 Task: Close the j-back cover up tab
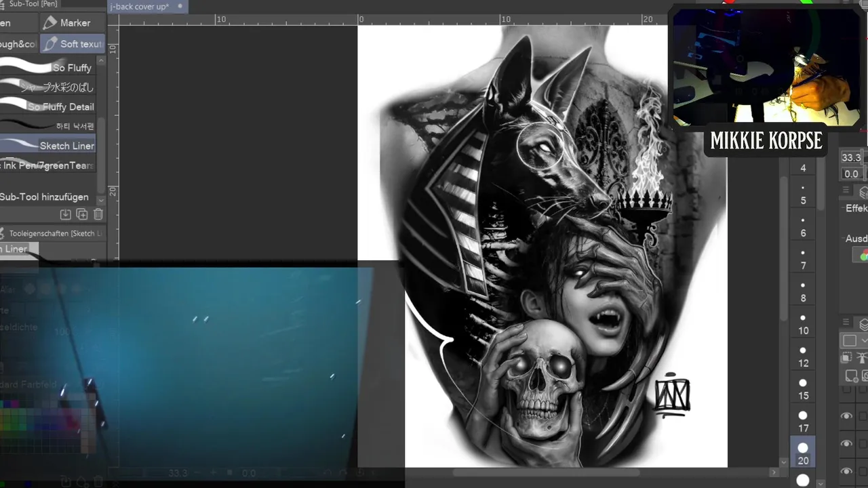(x=180, y=7)
